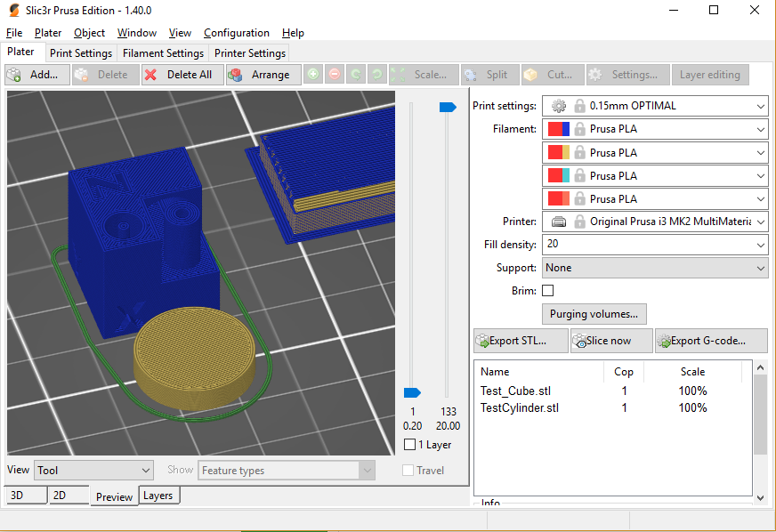This screenshot has height=532, width=776.
Task: Click the Split toolbar button
Action: (490, 75)
